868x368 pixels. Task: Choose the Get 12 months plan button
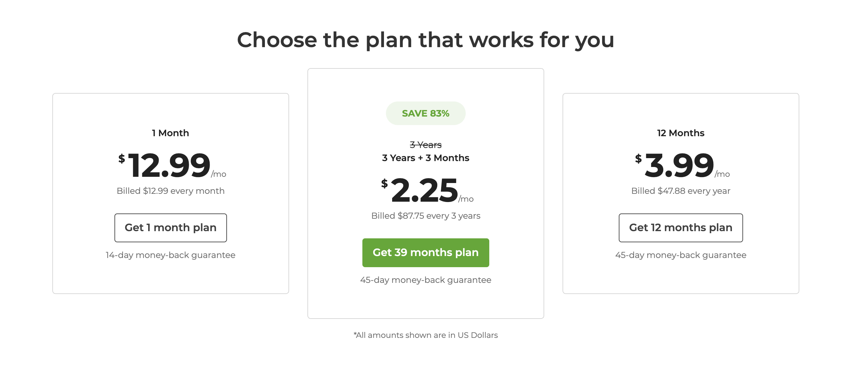click(x=680, y=228)
